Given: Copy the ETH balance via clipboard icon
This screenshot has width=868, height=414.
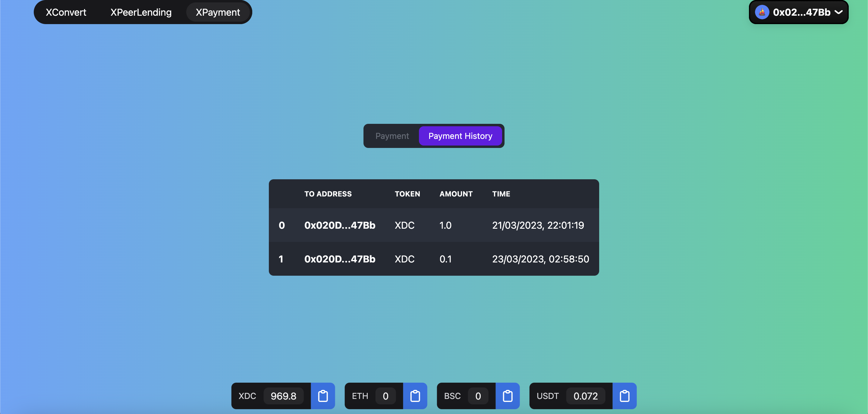Looking at the screenshot, I should (x=415, y=396).
